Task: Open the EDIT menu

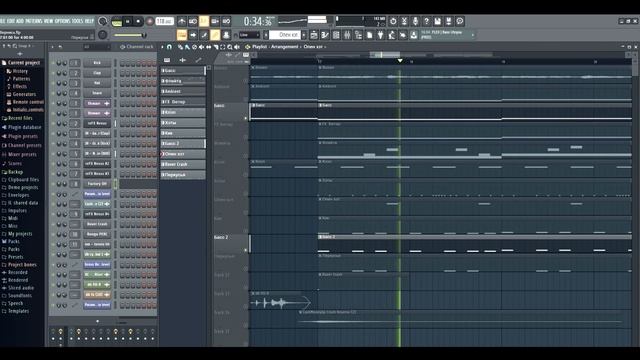Action: pos(10,21)
